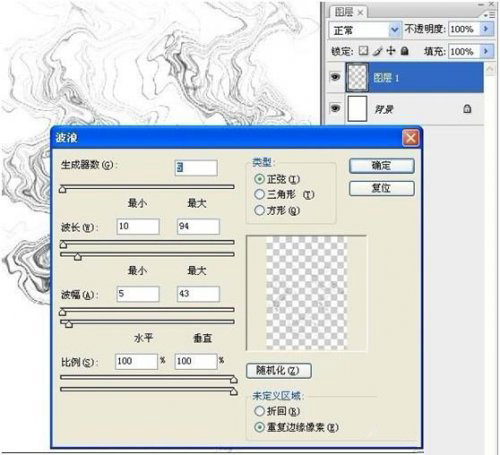Click the layers panel scrollbar up arrow

(x=490, y=69)
